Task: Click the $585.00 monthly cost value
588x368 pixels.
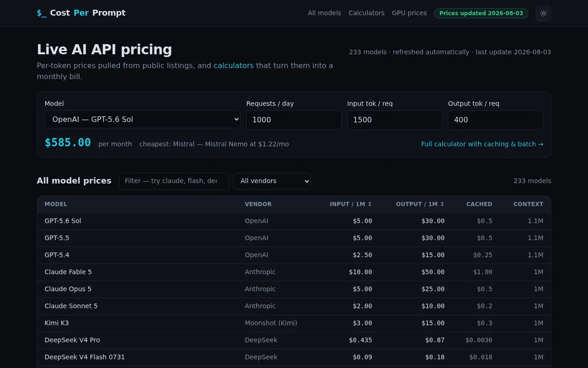Action: pos(68,143)
